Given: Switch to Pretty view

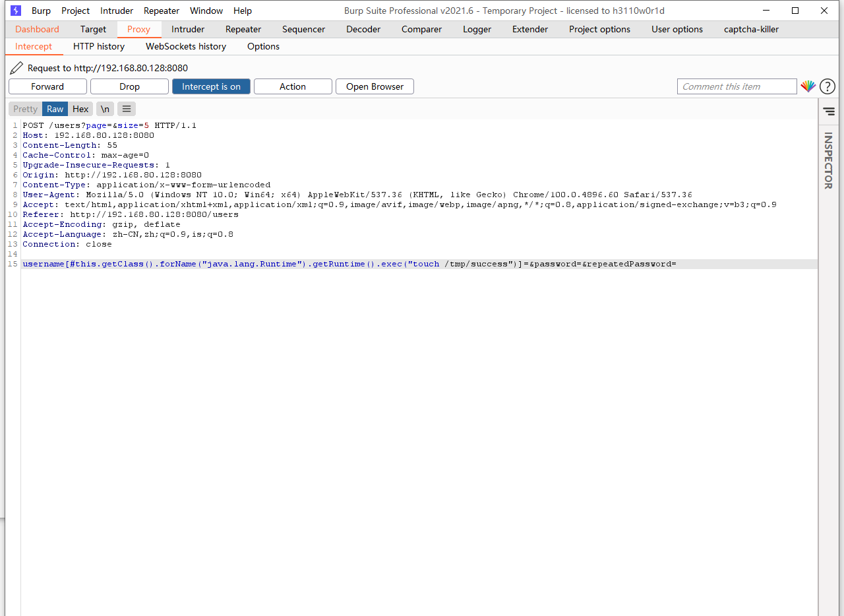Looking at the screenshot, I should pyautogui.click(x=26, y=109).
